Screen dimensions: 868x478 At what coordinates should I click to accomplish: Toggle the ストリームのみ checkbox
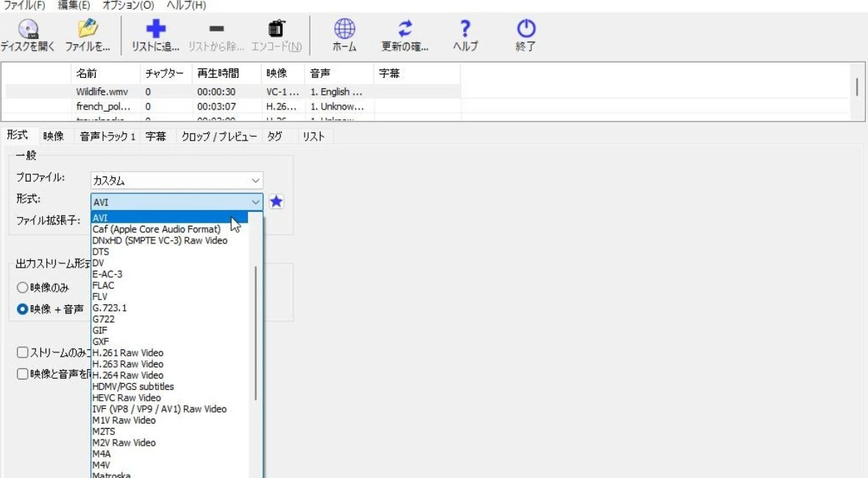pos(22,352)
